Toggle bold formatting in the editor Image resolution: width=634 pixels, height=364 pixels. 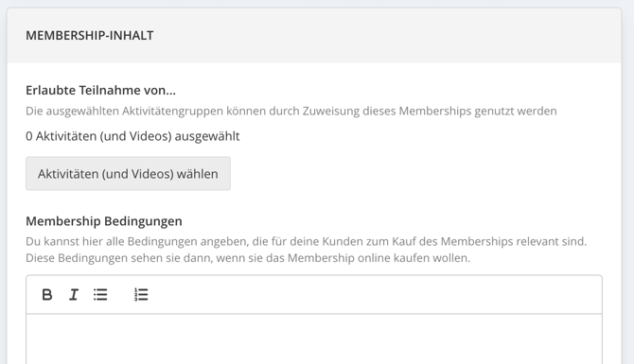(x=47, y=295)
